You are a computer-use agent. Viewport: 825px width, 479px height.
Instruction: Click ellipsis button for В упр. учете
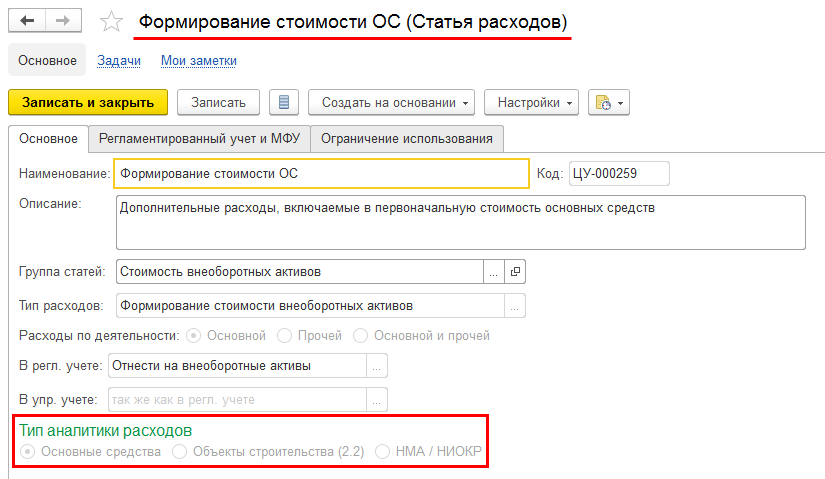tap(377, 400)
